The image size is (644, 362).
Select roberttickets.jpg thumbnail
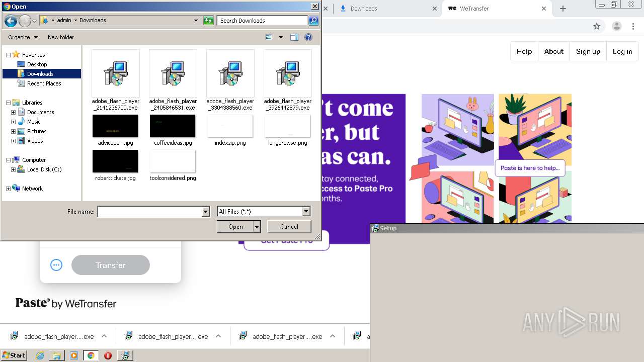115,161
